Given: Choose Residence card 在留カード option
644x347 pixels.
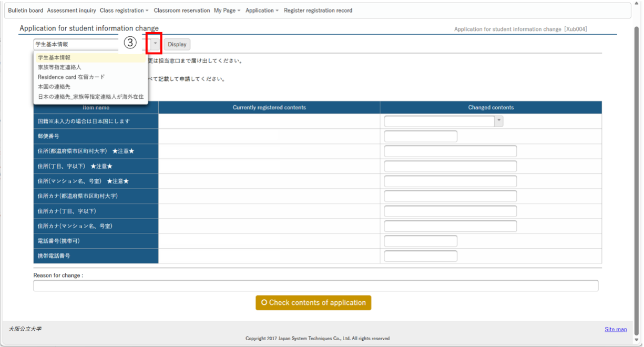Looking at the screenshot, I should pyautogui.click(x=71, y=77).
